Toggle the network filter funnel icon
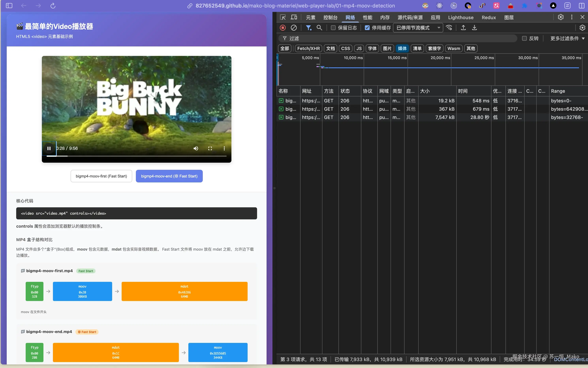The height and width of the screenshot is (368, 588). click(308, 28)
